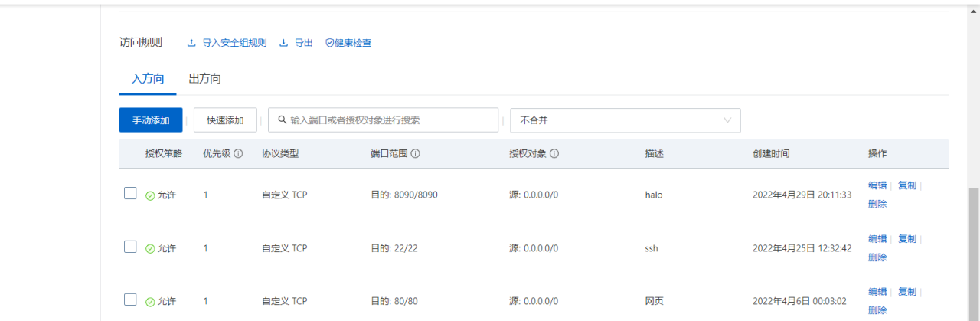The width and height of the screenshot is (980, 321).
Task: Click the halo description cell
Action: [653, 195]
